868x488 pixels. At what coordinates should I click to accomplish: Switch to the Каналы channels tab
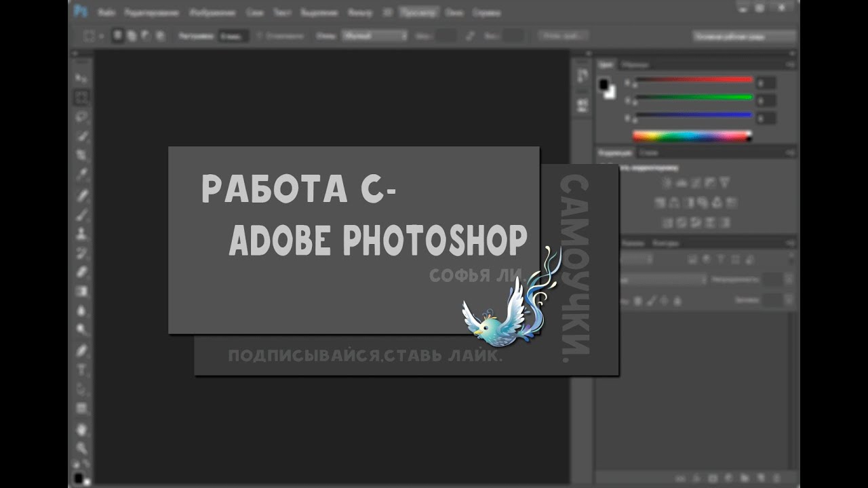coord(633,243)
